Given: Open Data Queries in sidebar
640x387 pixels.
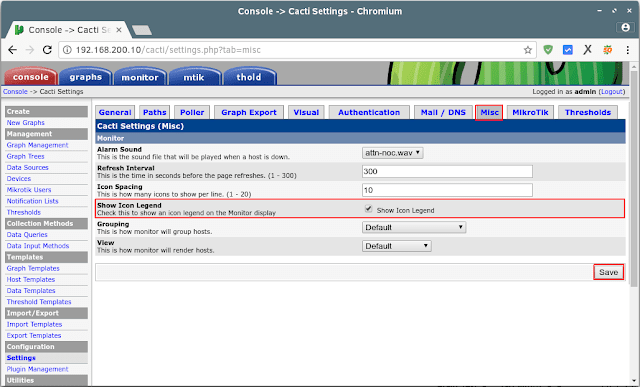Looking at the screenshot, I should coord(27,235).
